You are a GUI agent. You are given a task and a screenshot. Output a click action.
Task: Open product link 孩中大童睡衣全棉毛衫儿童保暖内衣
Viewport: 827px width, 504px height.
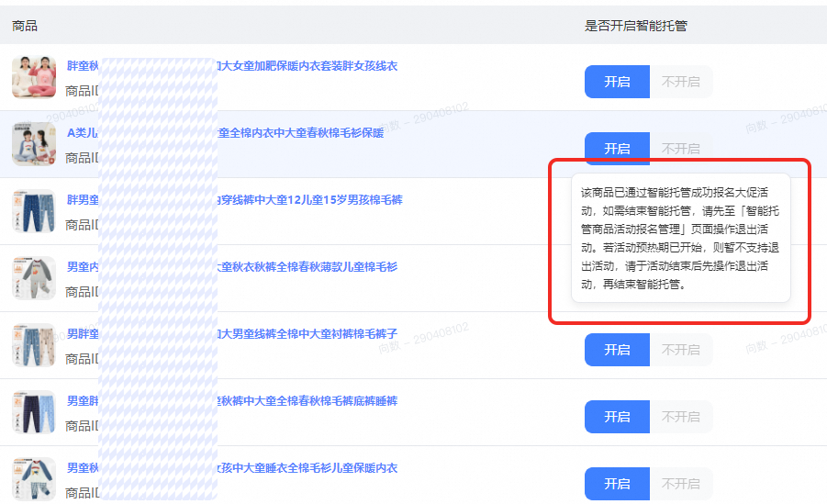307,468
